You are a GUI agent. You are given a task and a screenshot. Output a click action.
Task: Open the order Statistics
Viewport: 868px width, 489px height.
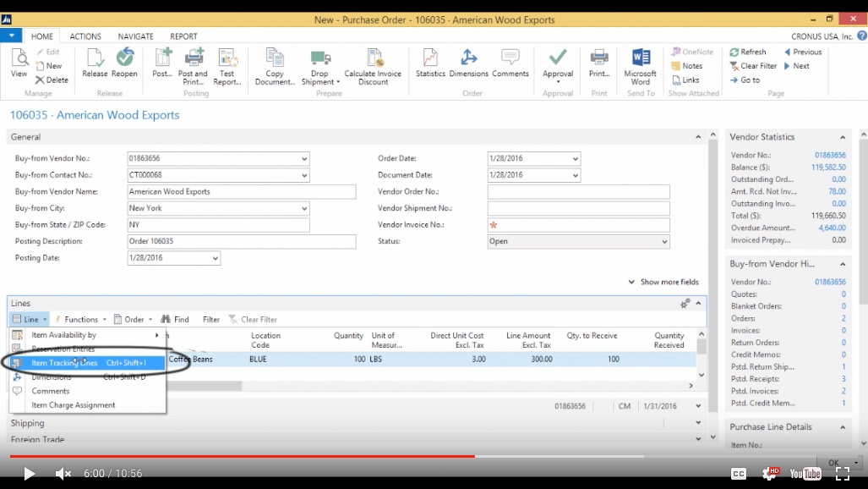[x=430, y=63]
